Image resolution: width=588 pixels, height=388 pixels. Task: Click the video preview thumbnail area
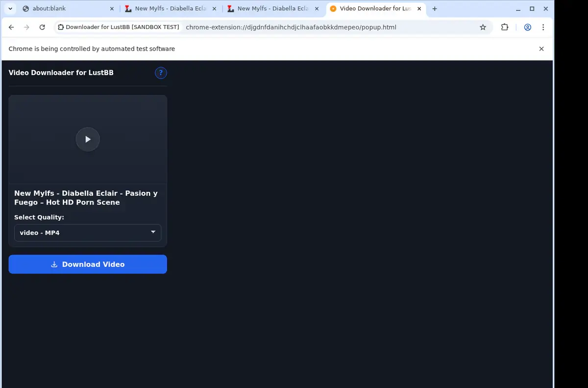pyautogui.click(x=88, y=139)
